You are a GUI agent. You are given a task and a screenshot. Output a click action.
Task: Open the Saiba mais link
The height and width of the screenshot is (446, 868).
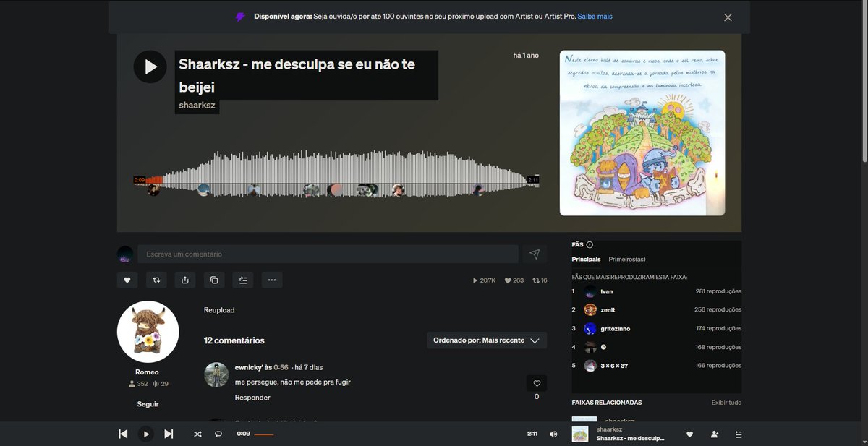pos(595,16)
